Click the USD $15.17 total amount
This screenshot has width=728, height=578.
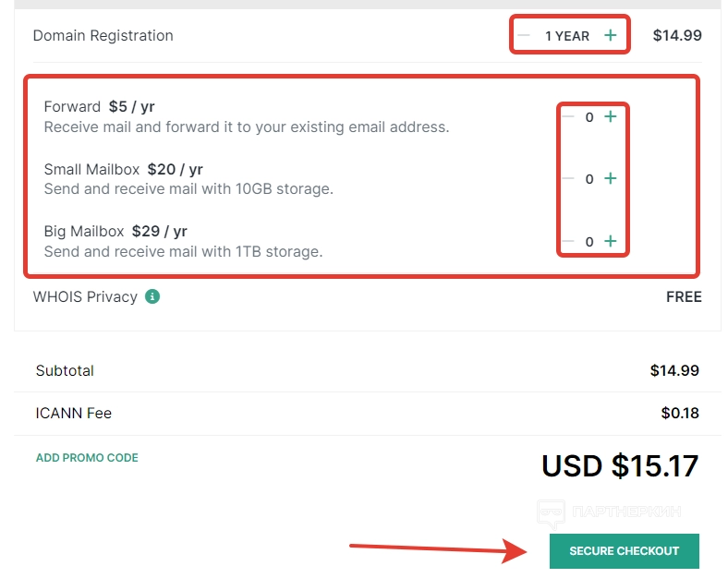tap(620, 466)
